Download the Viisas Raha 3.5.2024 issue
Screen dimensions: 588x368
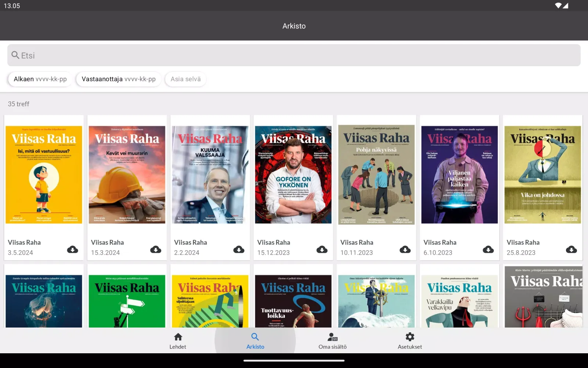pyautogui.click(x=72, y=250)
